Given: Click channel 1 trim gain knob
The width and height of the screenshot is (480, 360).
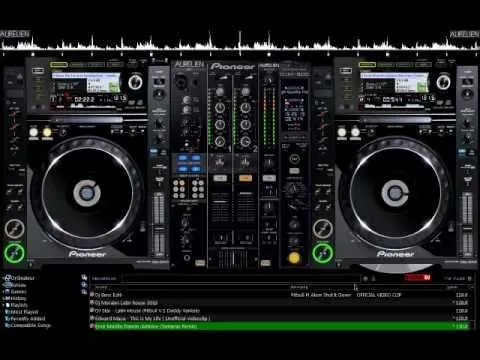Looking at the screenshot, I should click(x=220, y=91).
